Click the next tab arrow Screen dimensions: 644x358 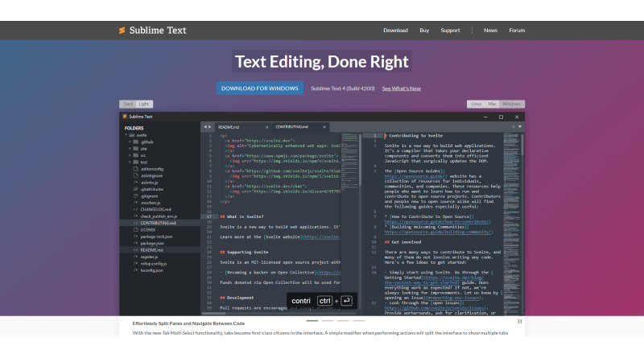tap(210, 127)
